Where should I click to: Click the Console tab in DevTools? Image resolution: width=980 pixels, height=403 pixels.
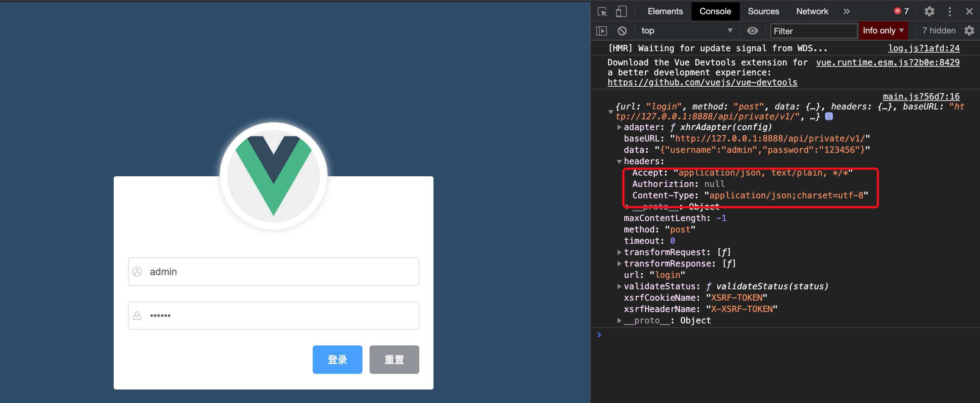[715, 11]
